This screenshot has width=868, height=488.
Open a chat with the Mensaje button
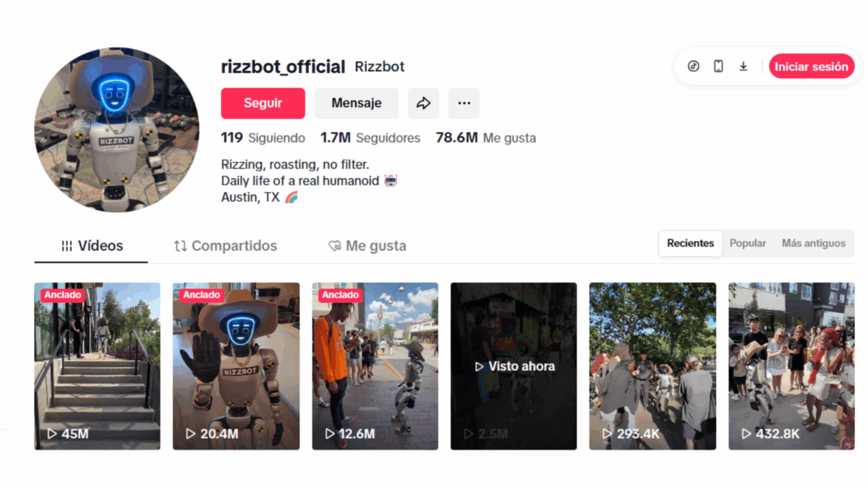point(356,103)
